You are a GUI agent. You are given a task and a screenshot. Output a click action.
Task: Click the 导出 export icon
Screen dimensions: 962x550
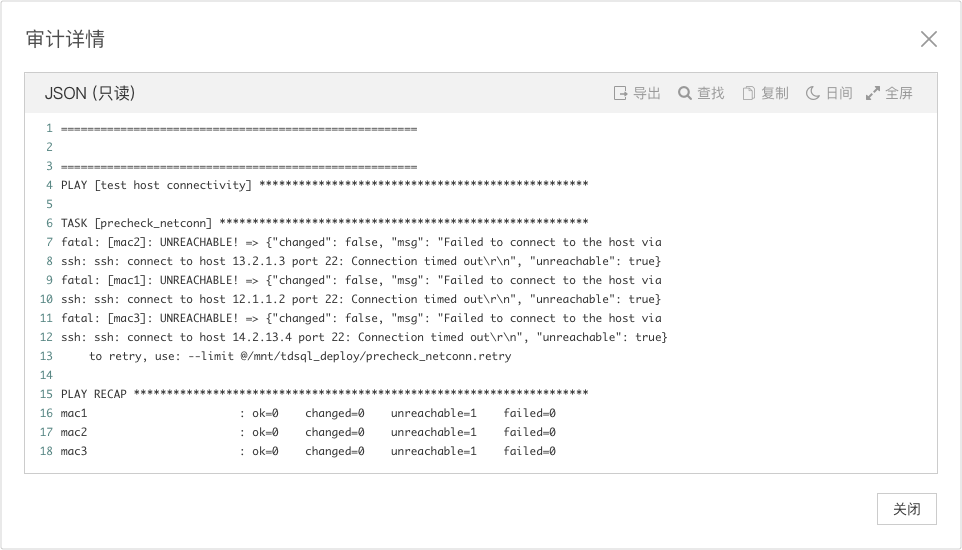[621, 93]
